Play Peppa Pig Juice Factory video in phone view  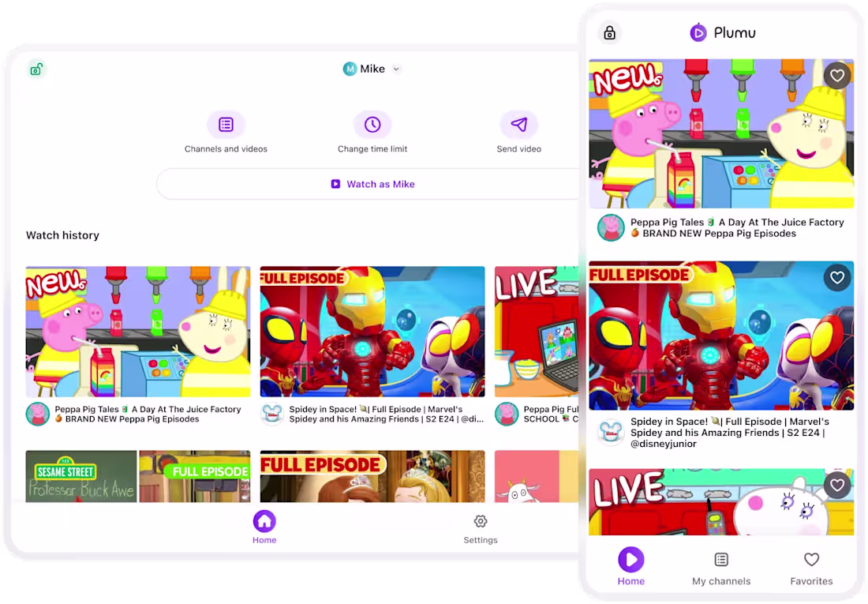[721, 133]
